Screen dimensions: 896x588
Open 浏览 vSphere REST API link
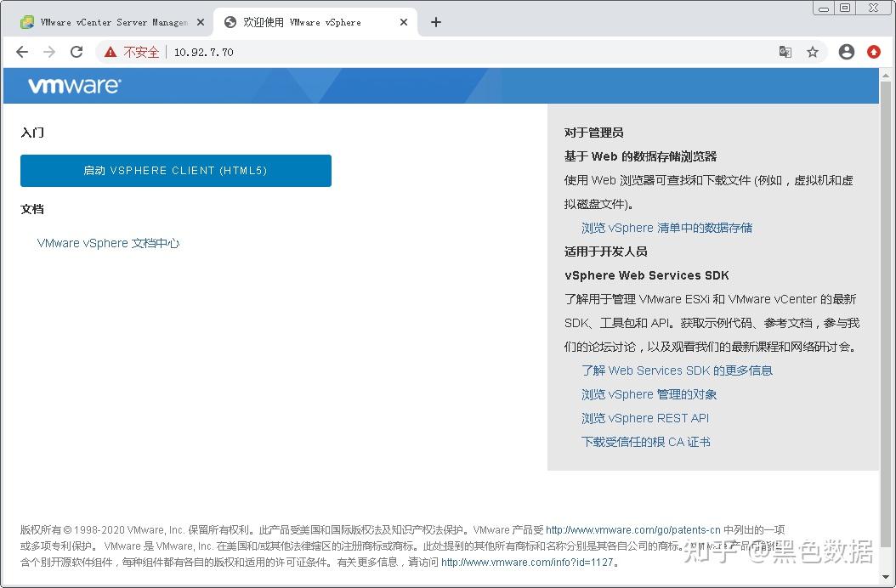point(645,418)
